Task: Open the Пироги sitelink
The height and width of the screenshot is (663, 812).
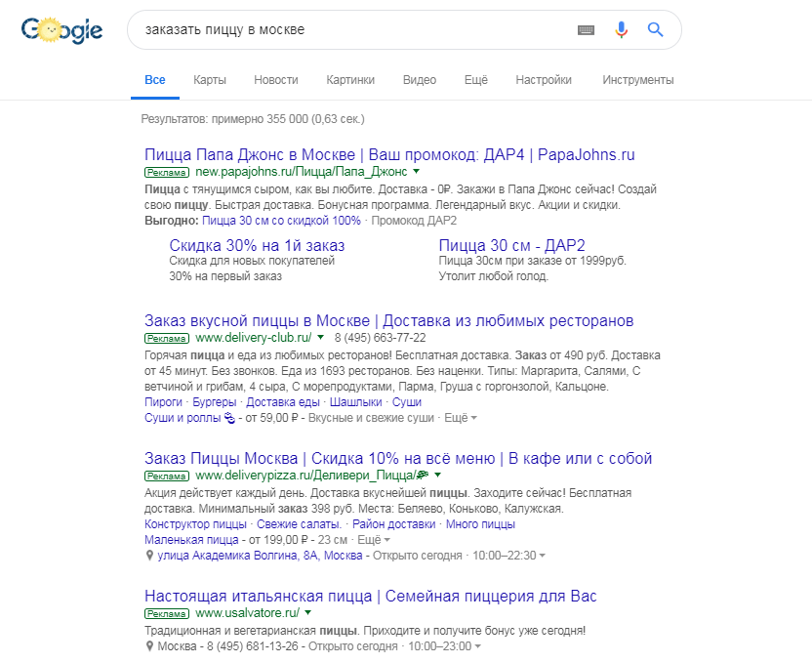Action: (163, 402)
